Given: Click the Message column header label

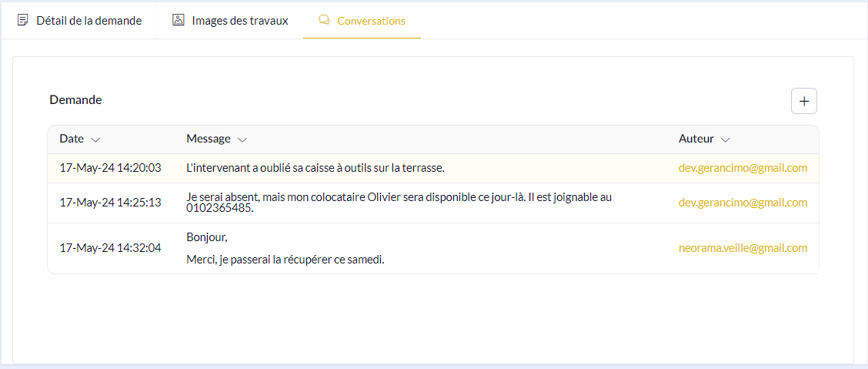Looking at the screenshot, I should (209, 139).
